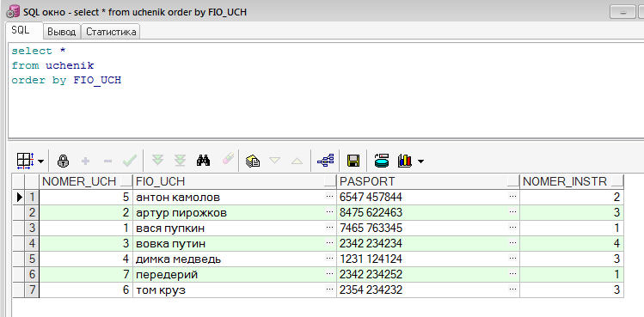Click the export query results icon
This screenshot has height=317, width=644.
382,161
